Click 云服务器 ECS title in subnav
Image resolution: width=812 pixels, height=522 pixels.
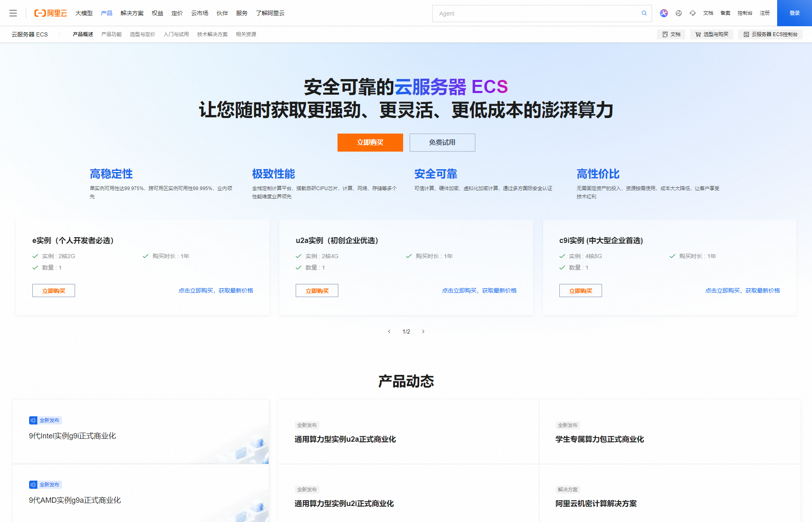(x=30, y=34)
